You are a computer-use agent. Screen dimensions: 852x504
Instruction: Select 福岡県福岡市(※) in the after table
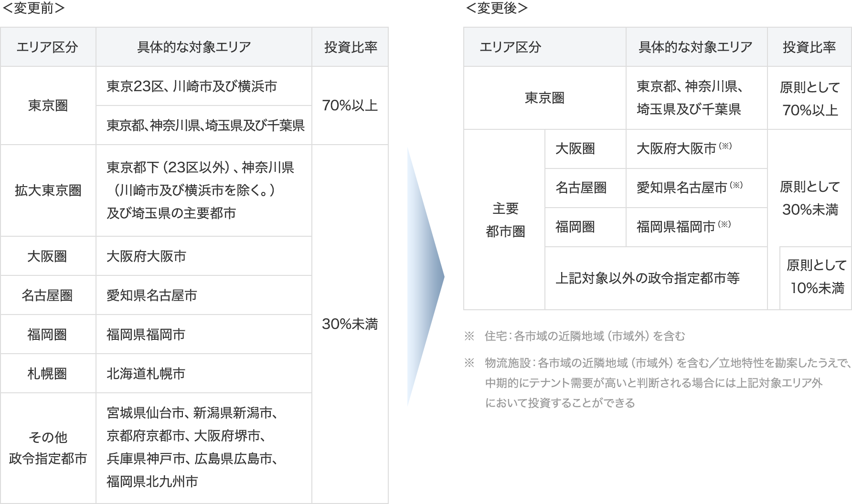click(683, 227)
